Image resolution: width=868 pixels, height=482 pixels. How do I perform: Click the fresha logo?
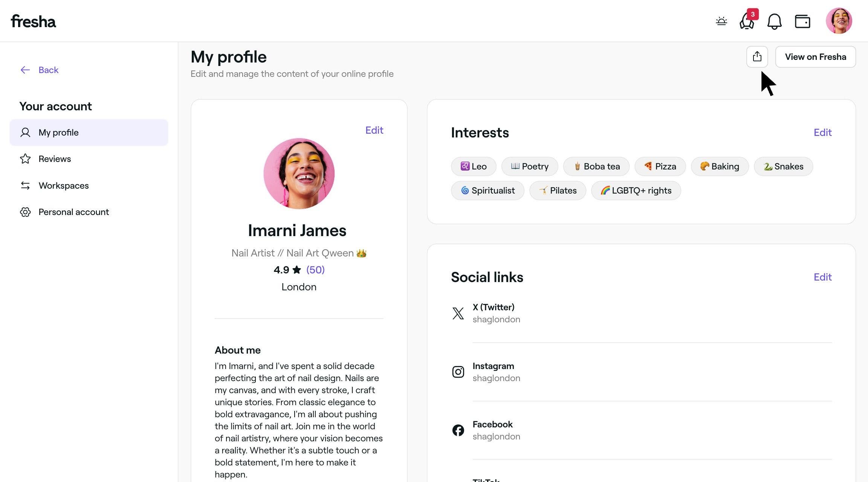pyautogui.click(x=33, y=21)
